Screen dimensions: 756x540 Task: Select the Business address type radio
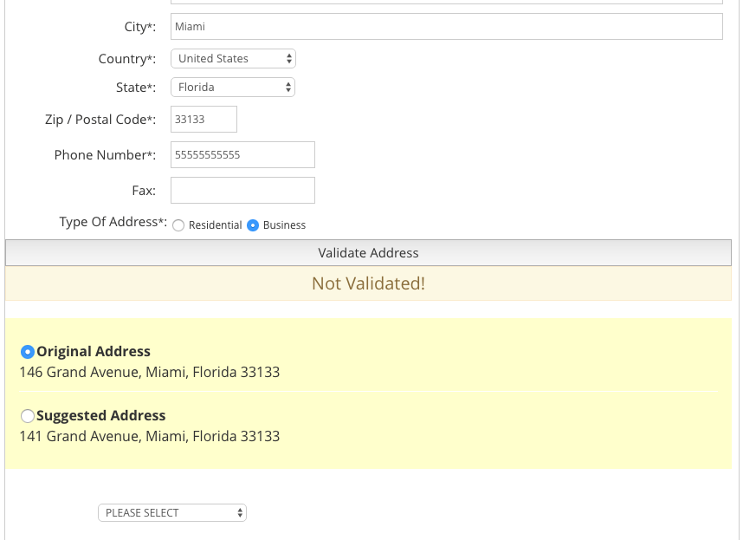pos(253,225)
